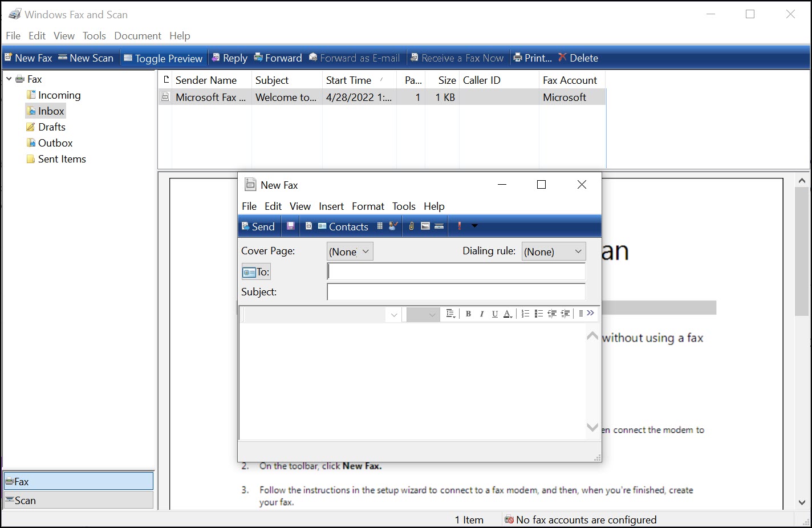Viewport: 812px width, 528px height.
Task: Click the red exclamation priority icon
Action: 459,226
